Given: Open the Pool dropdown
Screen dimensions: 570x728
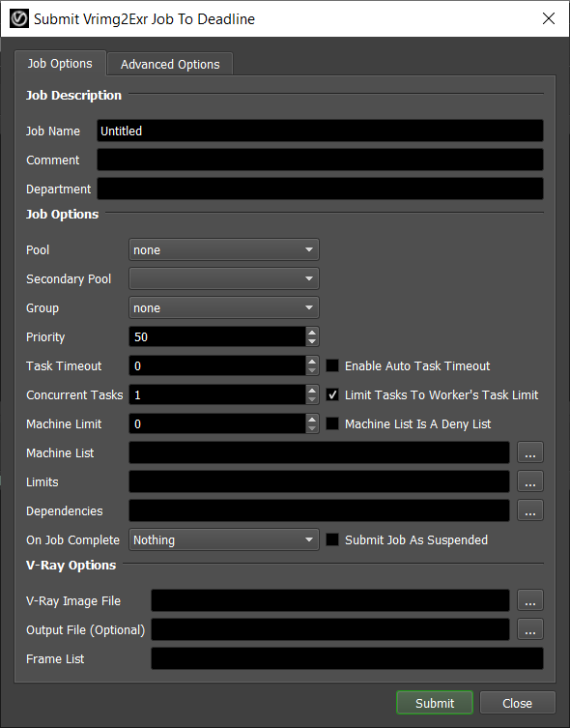Looking at the screenshot, I should click(x=224, y=249).
